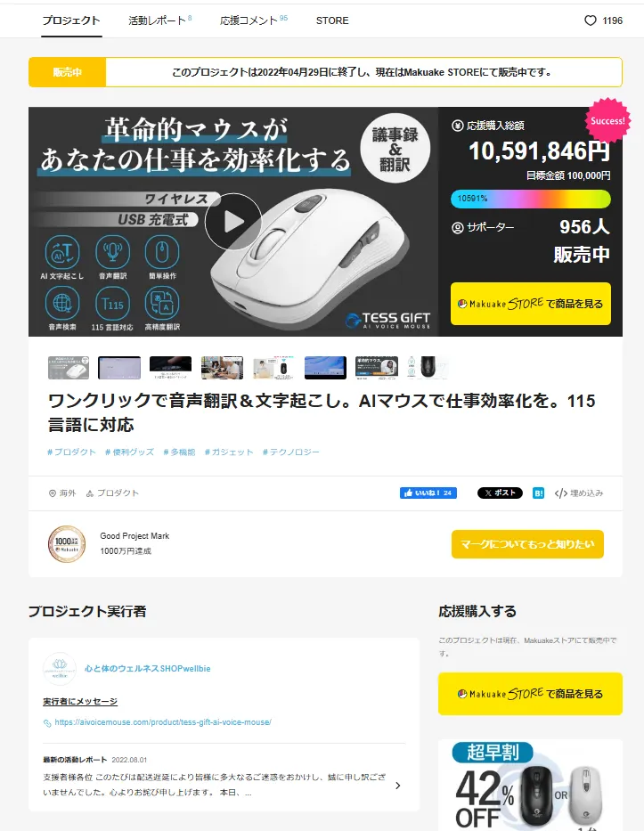Open the STORE tab
This screenshot has width=644, height=831.
(332, 20)
